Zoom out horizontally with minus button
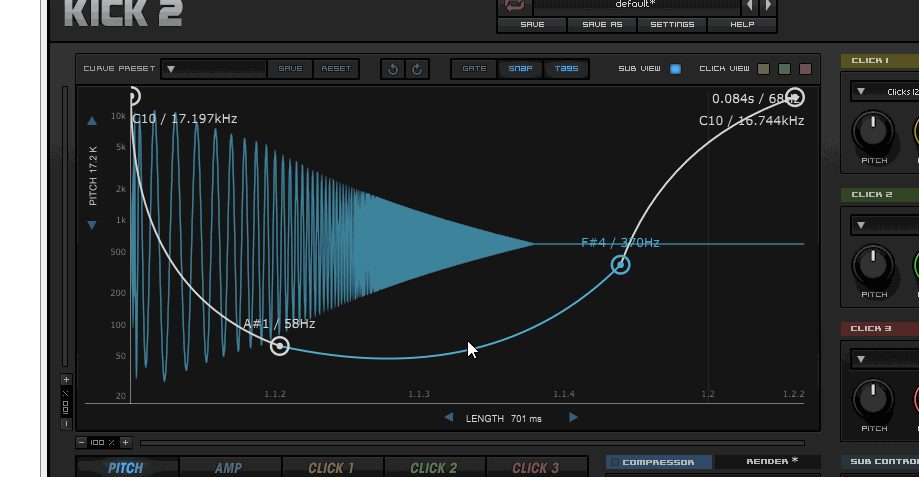 [x=81, y=442]
